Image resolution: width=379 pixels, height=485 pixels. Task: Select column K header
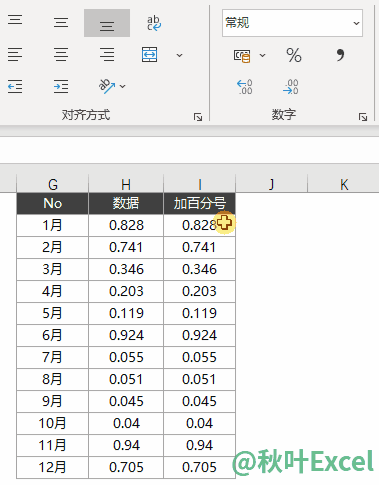point(344,184)
